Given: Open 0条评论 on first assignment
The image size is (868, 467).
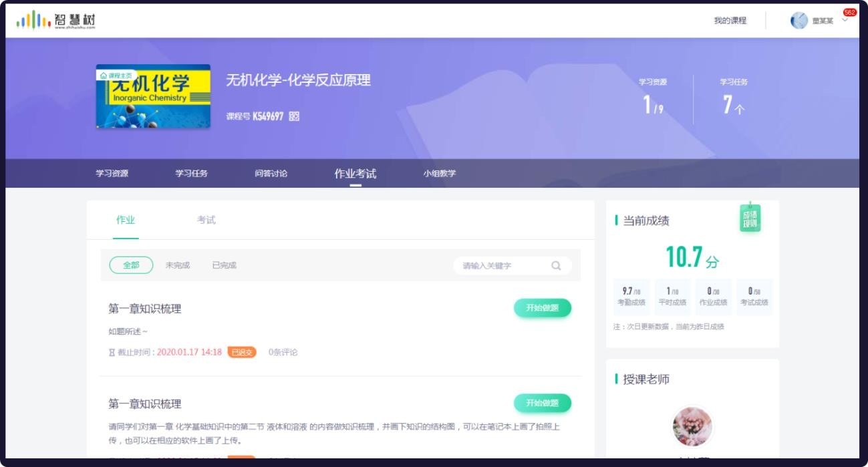Looking at the screenshot, I should click(x=283, y=352).
